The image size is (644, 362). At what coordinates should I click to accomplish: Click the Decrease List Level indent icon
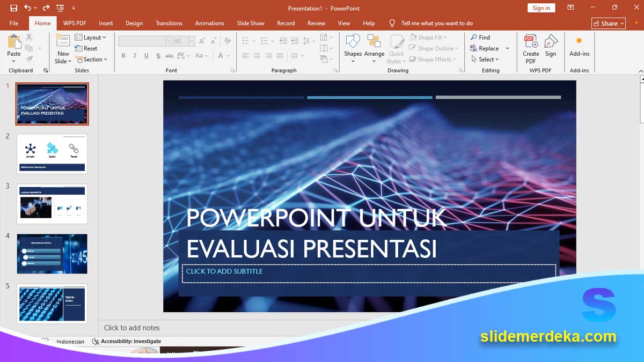tap(282, 41)
